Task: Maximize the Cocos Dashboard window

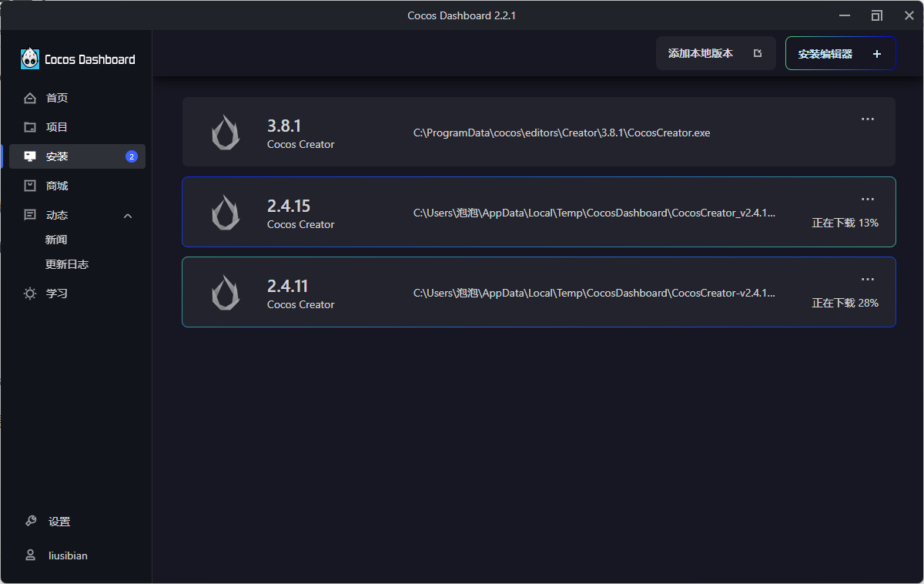Action: point(876,15)
